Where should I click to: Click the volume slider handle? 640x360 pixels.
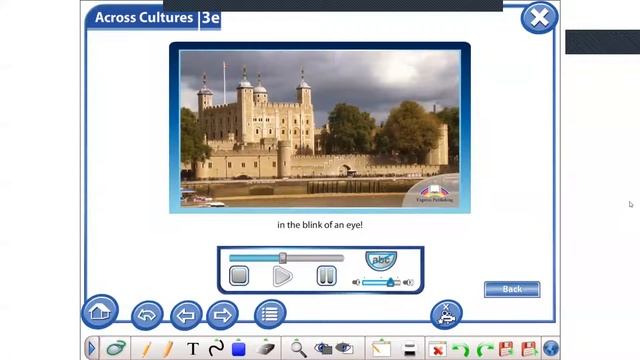[391, 282]
